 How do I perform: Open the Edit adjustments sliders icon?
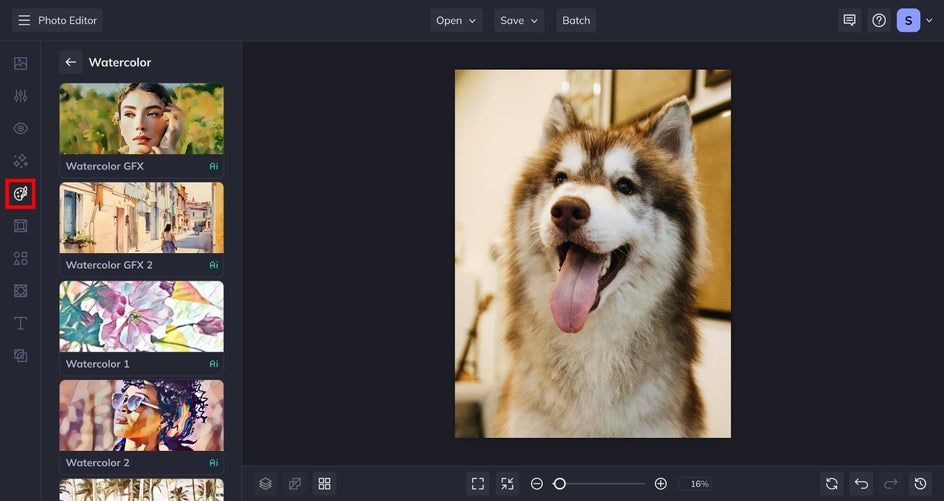[x=20, y=96]
